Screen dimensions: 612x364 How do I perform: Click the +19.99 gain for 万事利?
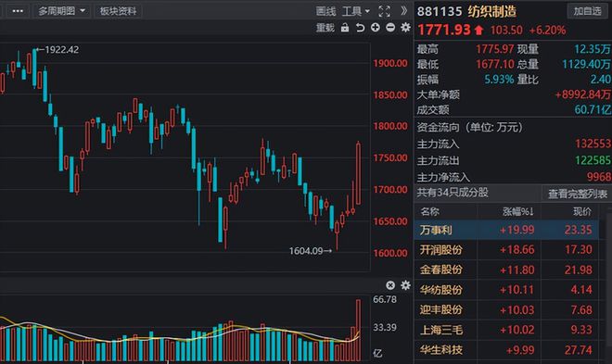point(516,230)
